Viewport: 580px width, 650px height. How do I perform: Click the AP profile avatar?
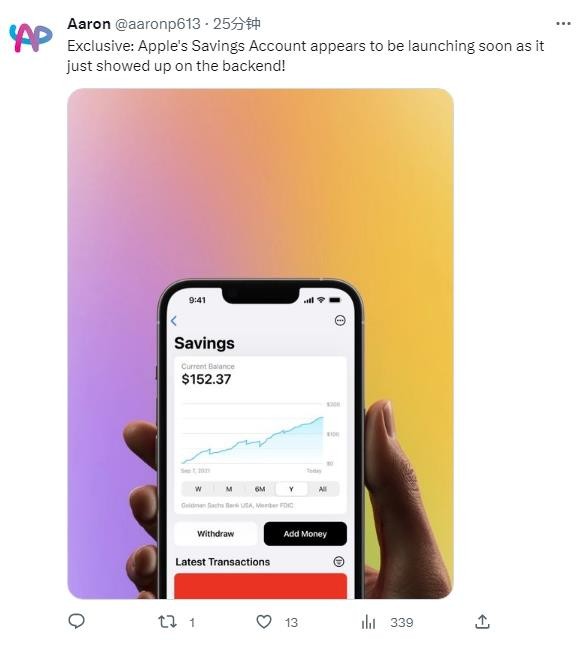[31, 38]
